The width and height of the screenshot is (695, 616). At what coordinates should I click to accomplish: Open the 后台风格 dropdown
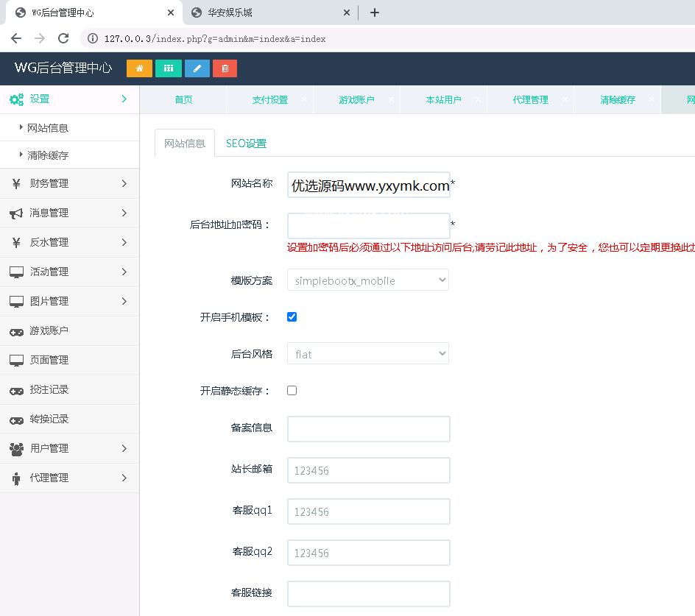point(368,354)
